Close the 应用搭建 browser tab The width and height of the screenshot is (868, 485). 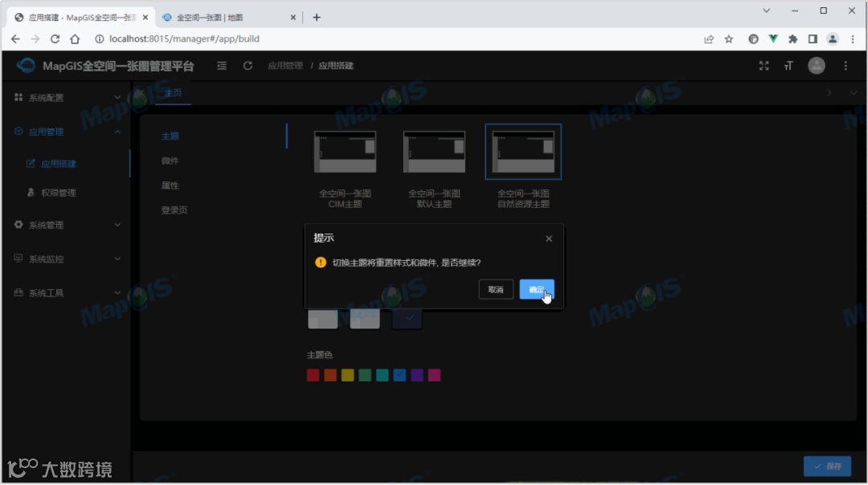coord(145,17)
